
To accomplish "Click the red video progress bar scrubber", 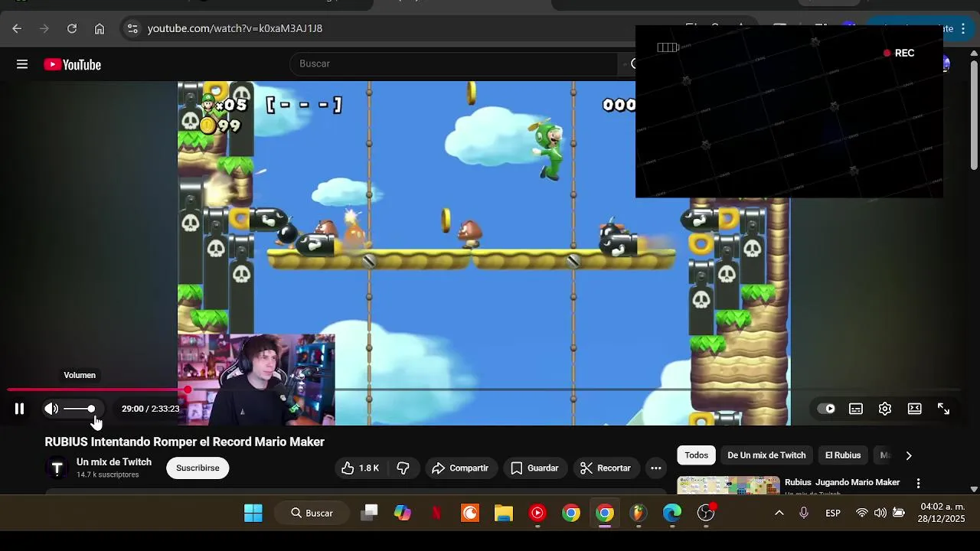I will (x=188, y=390).
